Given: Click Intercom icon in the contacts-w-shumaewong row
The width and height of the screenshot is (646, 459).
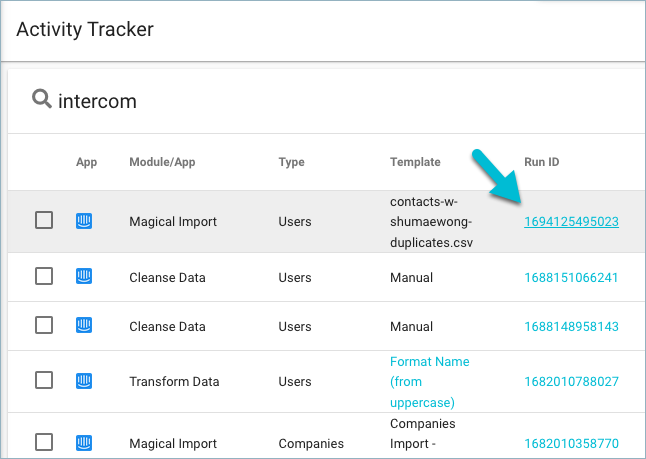Looking at the screenshot, I should 84,221.
